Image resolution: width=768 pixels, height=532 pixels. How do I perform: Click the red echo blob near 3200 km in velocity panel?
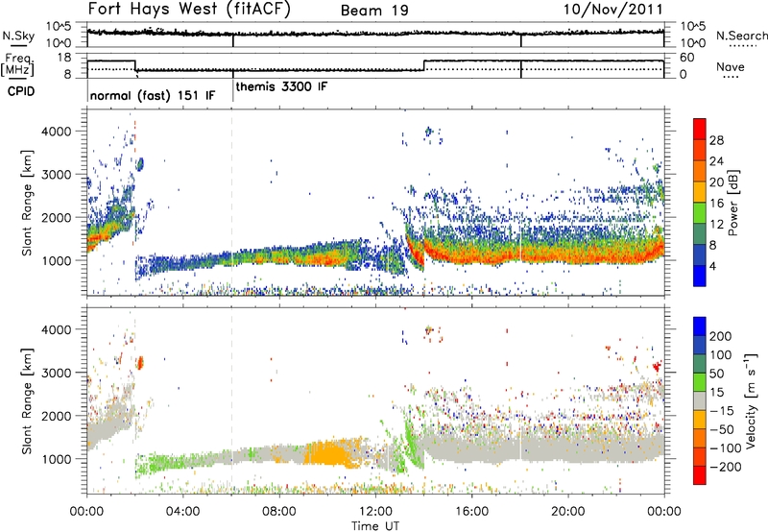pos(140,363)
